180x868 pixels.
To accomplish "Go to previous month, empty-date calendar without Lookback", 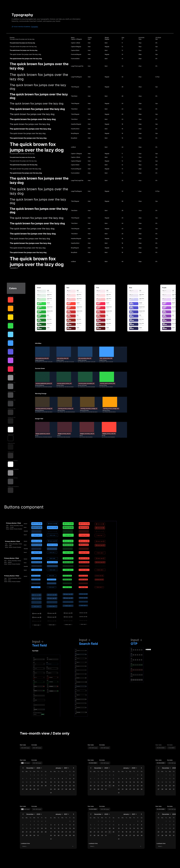I will tap(23, 768).
